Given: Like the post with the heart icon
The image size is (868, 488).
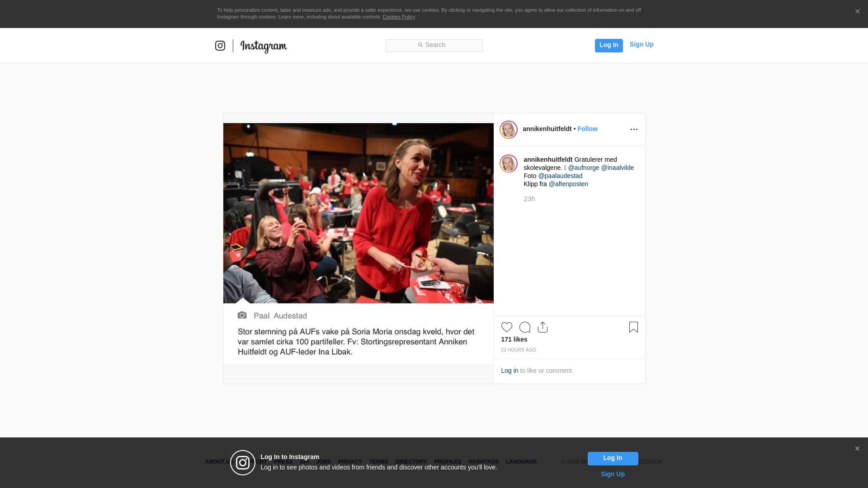Looking at the screenshot, I should (x=507, y=327).
